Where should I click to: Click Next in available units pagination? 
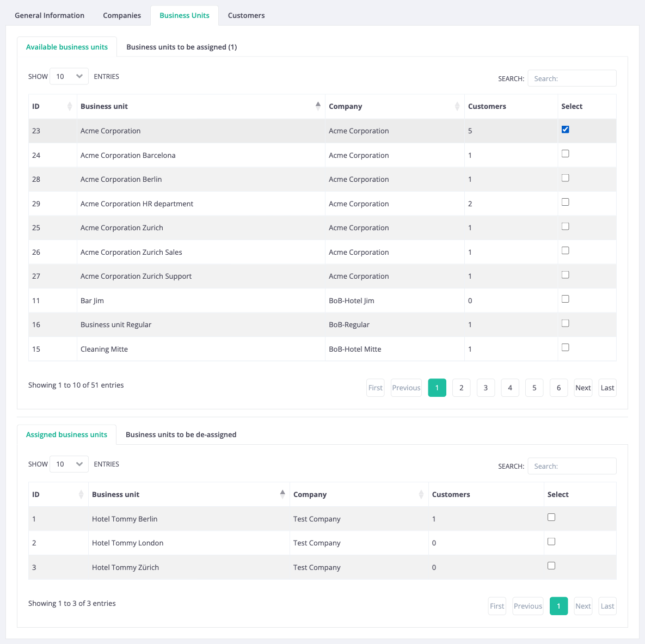point(583,388)
